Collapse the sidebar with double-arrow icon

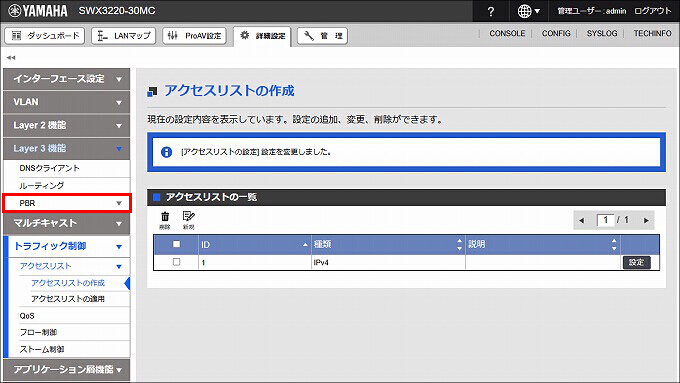11,57
